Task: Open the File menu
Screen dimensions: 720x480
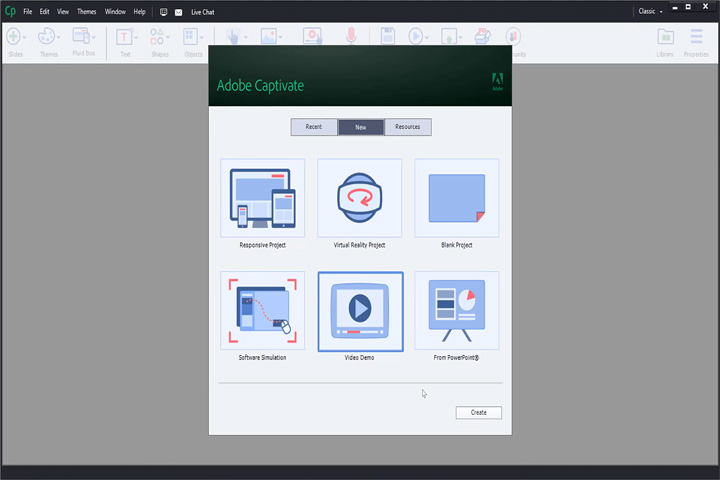Action: click(28, 11)
